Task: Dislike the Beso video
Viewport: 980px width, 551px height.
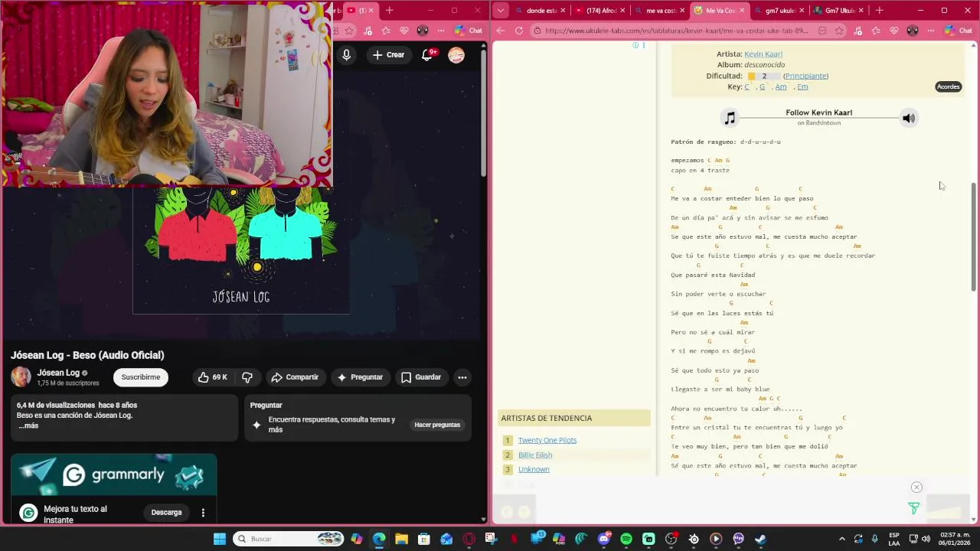Action: click(x=247, y=377)
